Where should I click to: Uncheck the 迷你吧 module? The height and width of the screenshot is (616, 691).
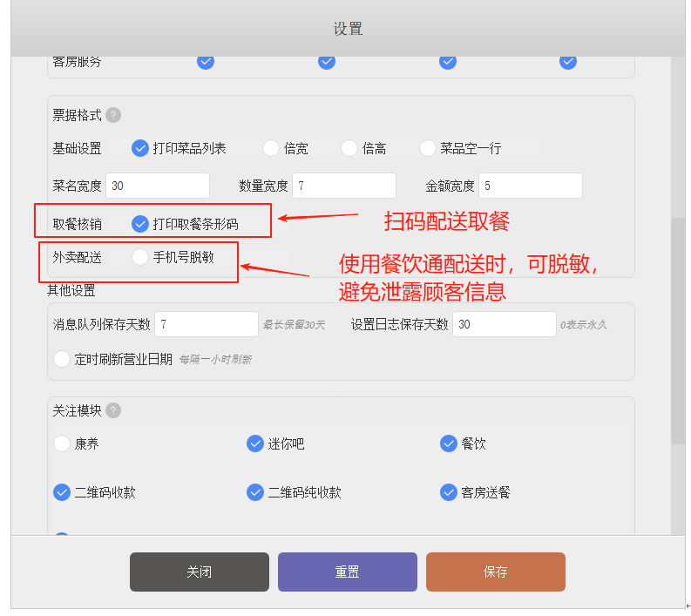[x=255, y=443]
